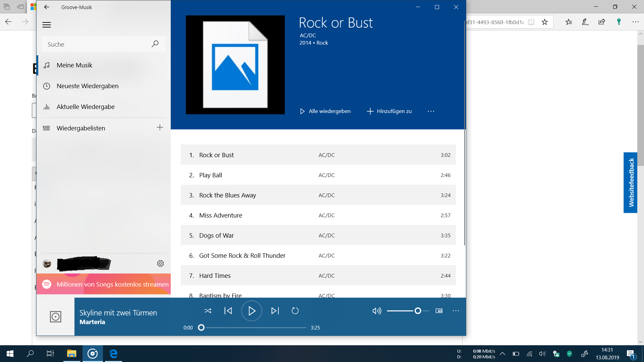This screenshot has width=644, height=362.
Task: Go back in Groove-Musik
Action: tap(47, 7)
